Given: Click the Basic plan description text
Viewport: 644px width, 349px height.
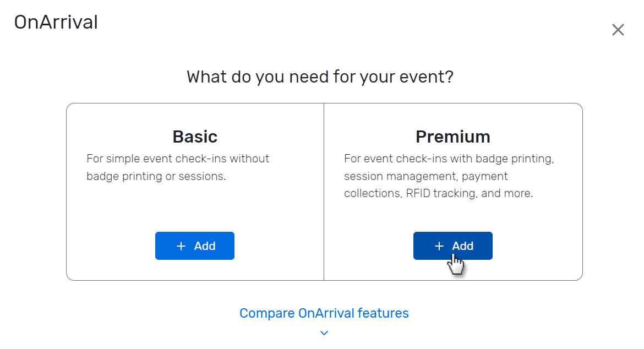Looking at the screenshot, I should click(178, 167).
